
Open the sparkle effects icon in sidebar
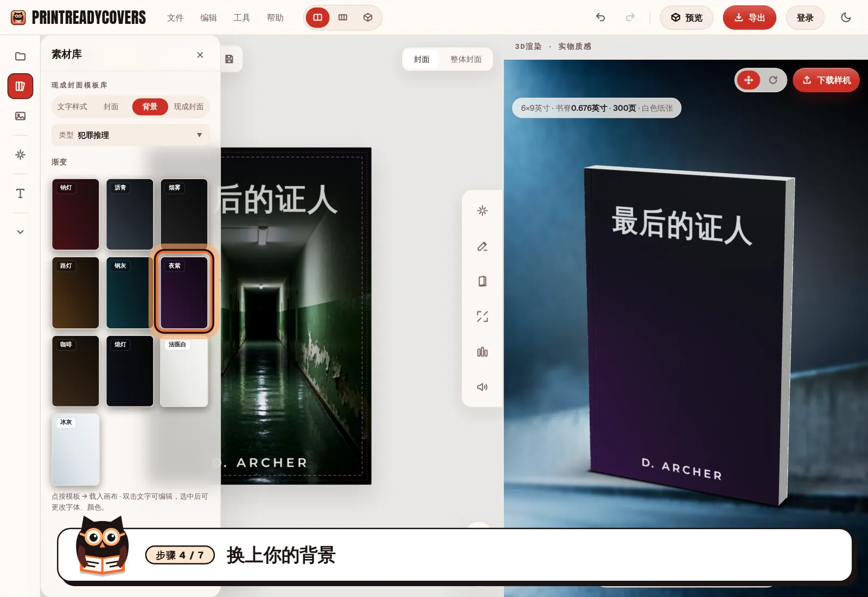(x=20, y=155)
